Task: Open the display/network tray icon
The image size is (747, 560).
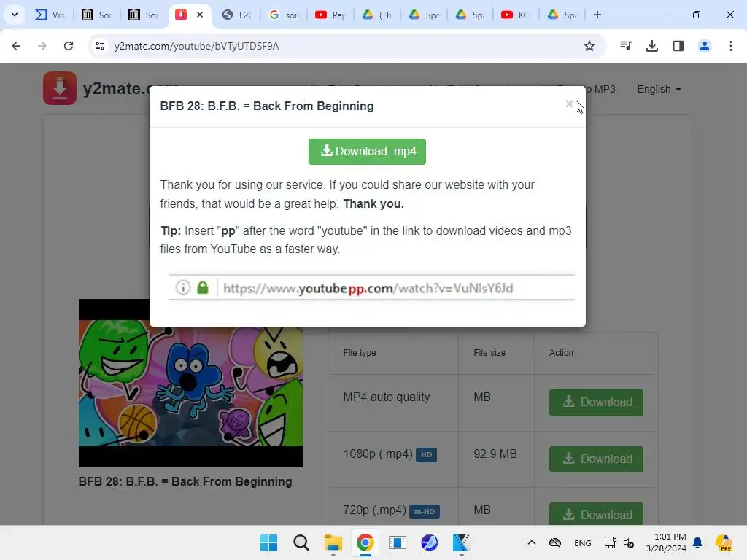Action: coord(611,542)
